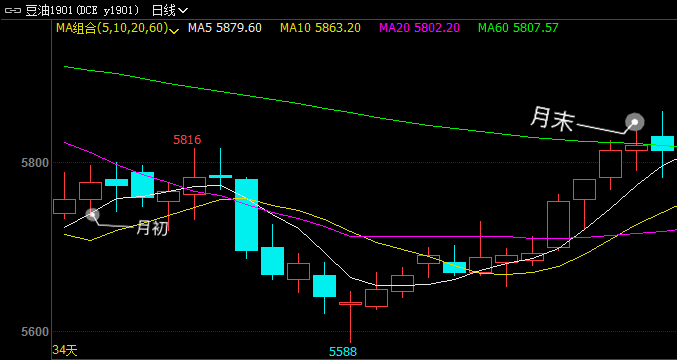Viewport: 677px width, 360px height.
Task: Click the MA20 5802.20 magenta legend
Action: click(x=419, y=28)
